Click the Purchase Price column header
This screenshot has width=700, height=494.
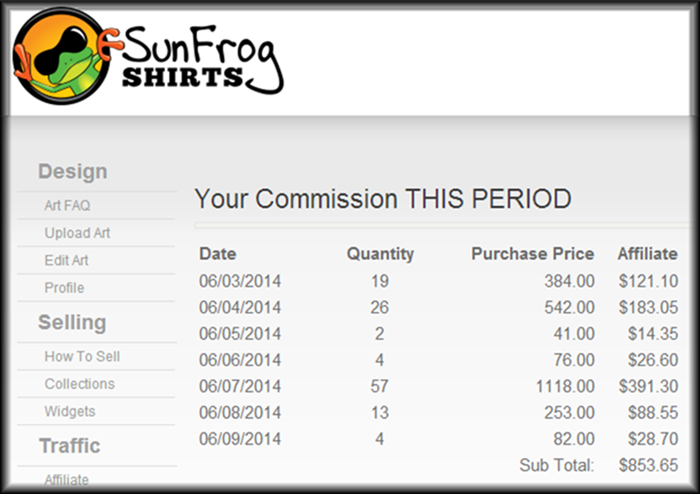click(x=533, y=254)
